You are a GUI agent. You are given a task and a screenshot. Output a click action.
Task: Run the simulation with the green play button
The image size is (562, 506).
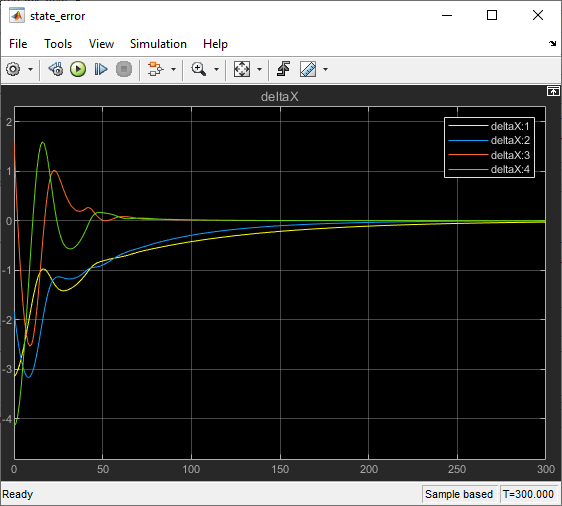point(78,69)
